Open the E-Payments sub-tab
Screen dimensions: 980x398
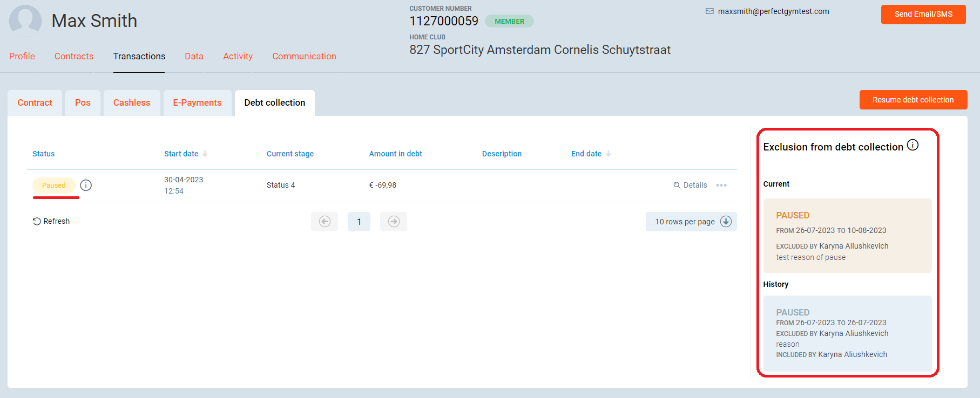tap(197, 102)
